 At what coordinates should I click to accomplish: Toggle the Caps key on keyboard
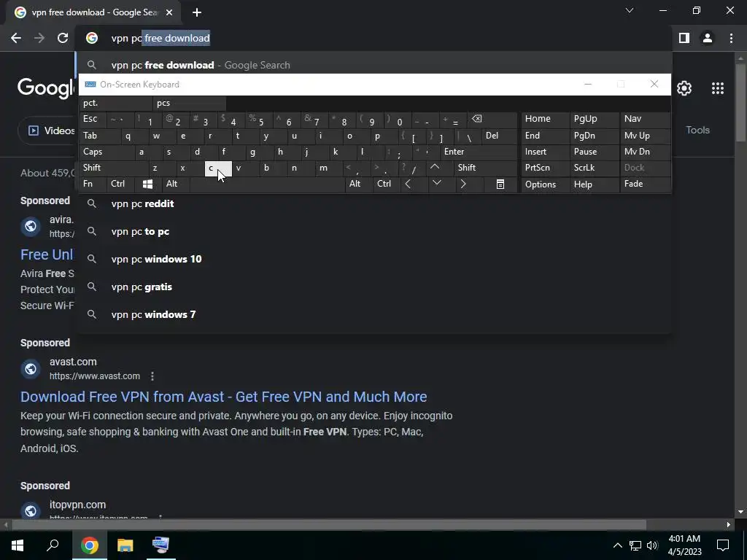click(107, 152)
